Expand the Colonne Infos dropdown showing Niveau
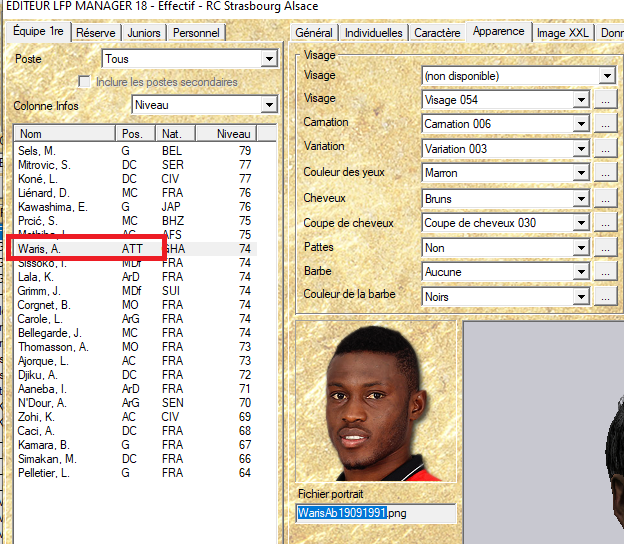This screenshot has width=624, height=544. pyautogui.click(x=205, y=105)
